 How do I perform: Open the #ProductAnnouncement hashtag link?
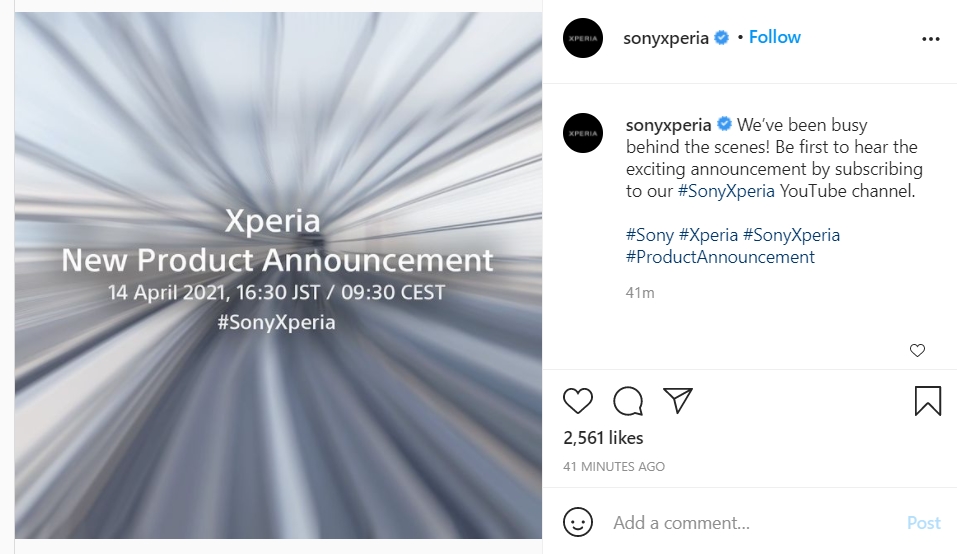click(x=720, y=257)
